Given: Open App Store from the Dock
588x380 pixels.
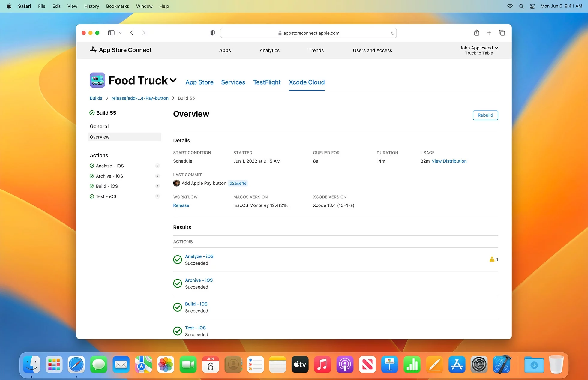Looking at the screenshot, I should [457, 364].
